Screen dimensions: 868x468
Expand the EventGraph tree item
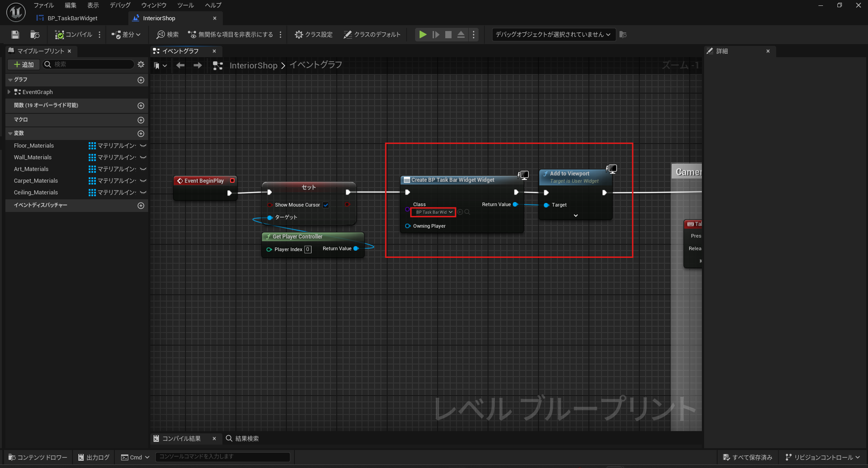(x=9, y=92)
